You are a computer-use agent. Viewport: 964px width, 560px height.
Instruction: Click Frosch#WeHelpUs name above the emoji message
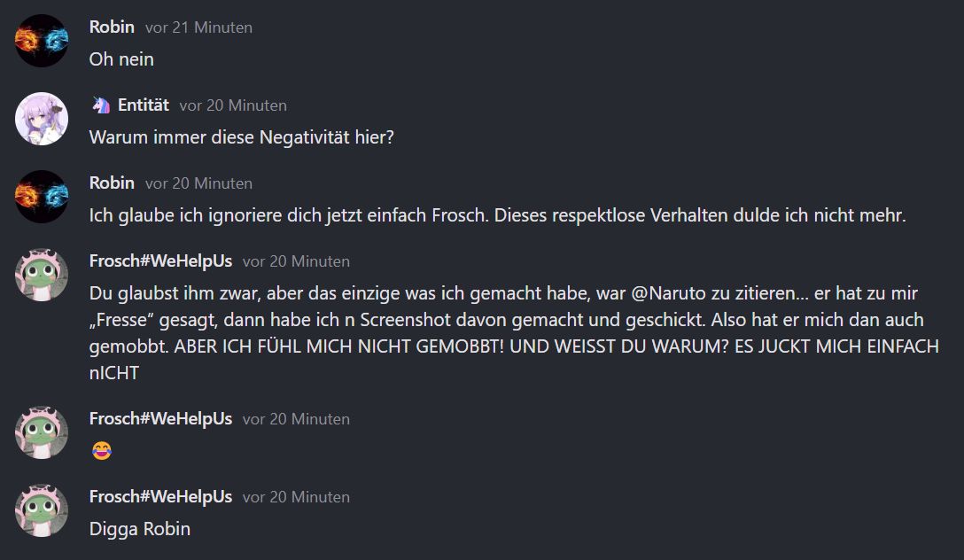[x=160, y=419]
